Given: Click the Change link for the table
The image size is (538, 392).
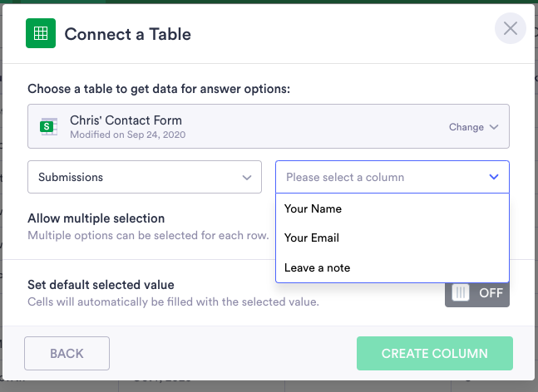Looking at the screenshot, I should [466, 127].
